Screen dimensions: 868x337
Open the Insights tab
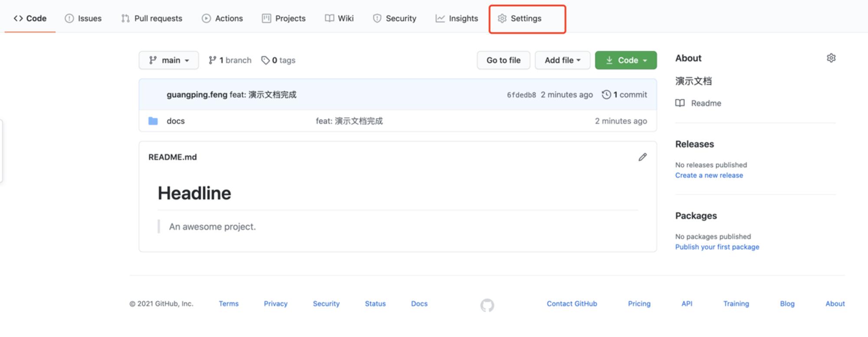[457, 18]
